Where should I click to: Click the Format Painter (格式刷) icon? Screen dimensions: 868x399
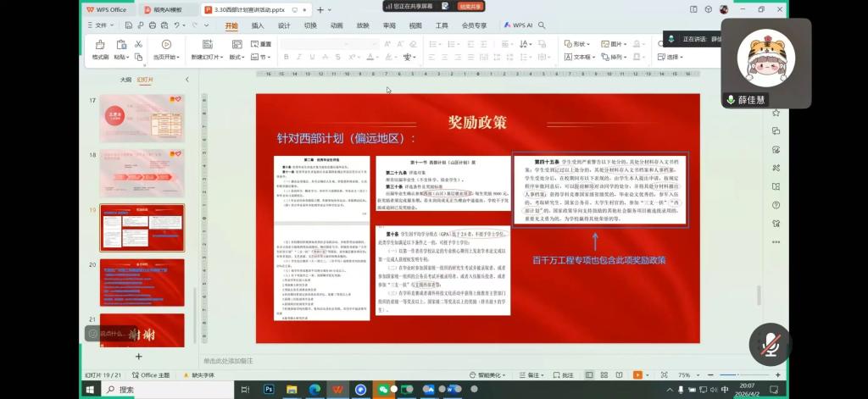click(100, 44)
